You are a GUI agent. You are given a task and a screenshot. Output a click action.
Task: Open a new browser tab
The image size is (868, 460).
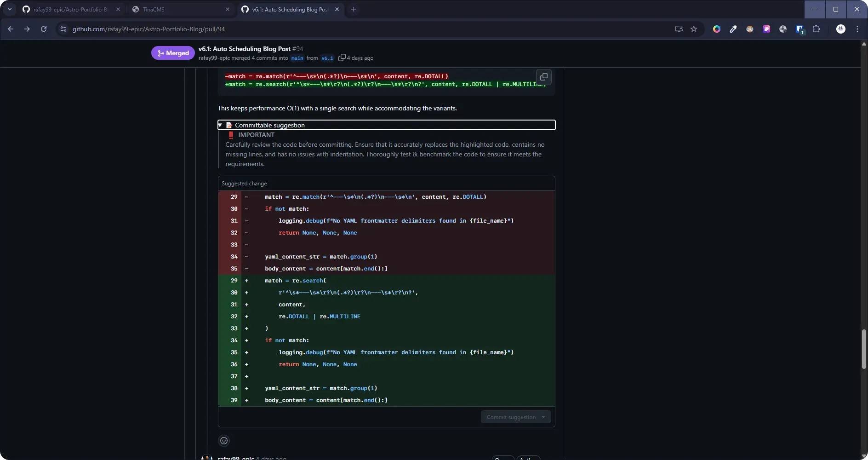tap(354, 9)
